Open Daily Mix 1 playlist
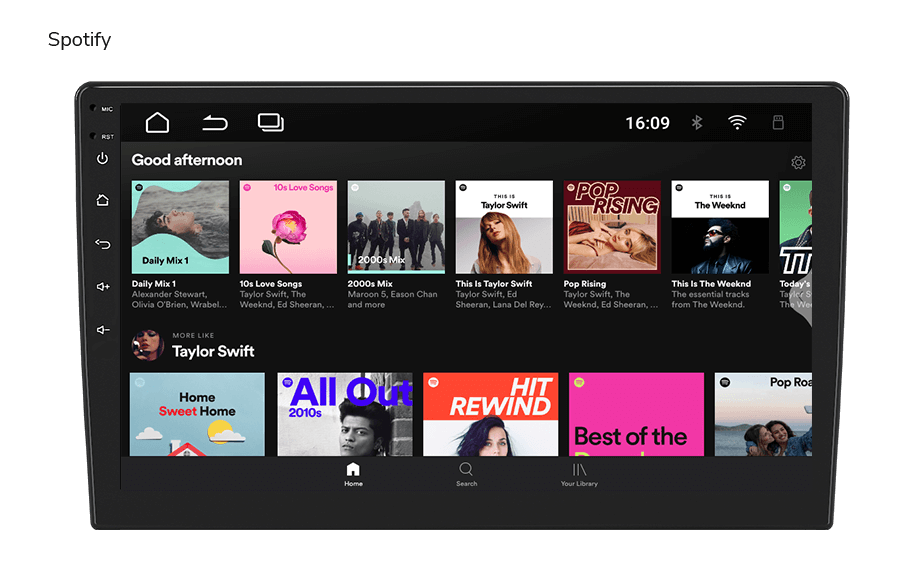Viewport: 923px width, 587px height. (180, 227)
